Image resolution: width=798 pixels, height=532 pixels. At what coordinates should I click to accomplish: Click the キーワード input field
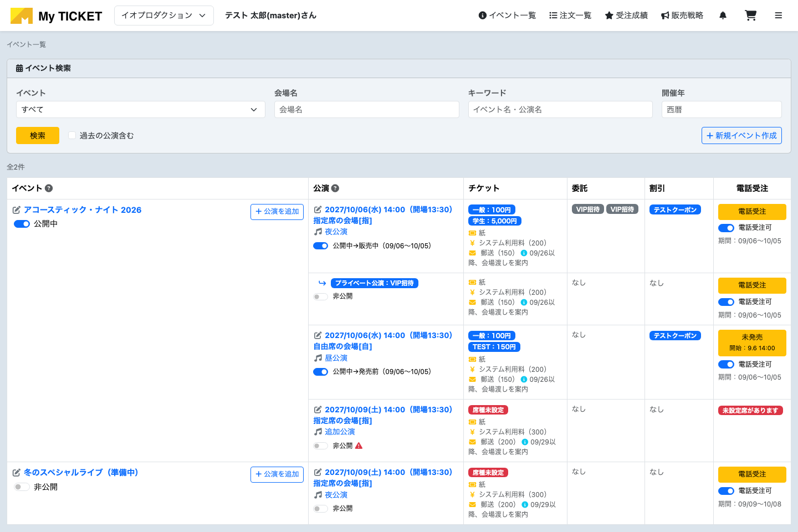tap(560, 110)
